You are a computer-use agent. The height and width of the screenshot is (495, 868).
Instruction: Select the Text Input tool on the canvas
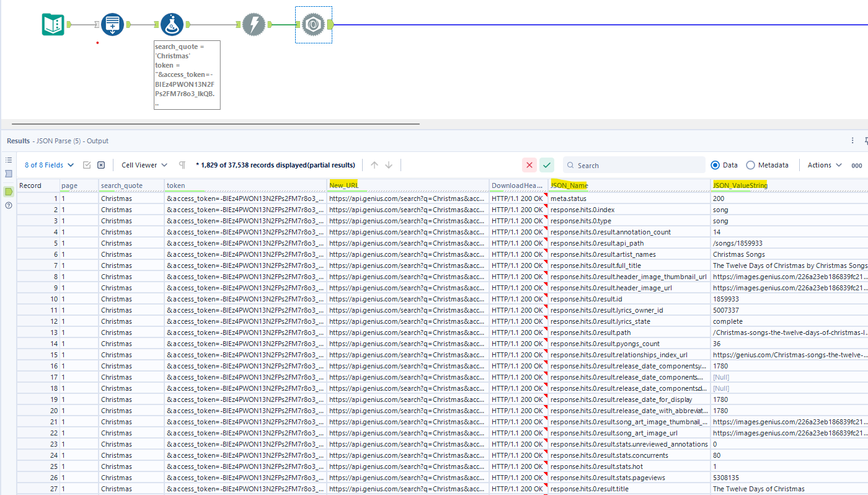(x=53, y=25)
